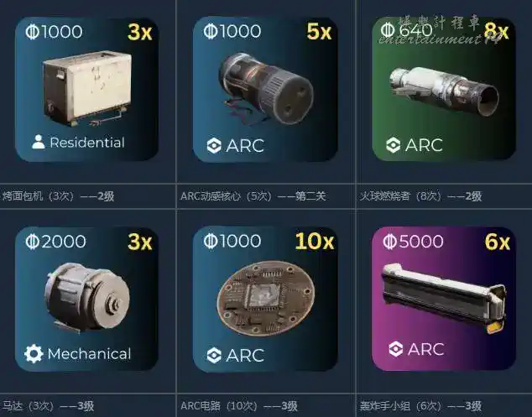The height and width of the screenshot is (417, 532).
Task: Click the Mechanical gear icon
Action: pyautogui.click(x=34, y=353)
